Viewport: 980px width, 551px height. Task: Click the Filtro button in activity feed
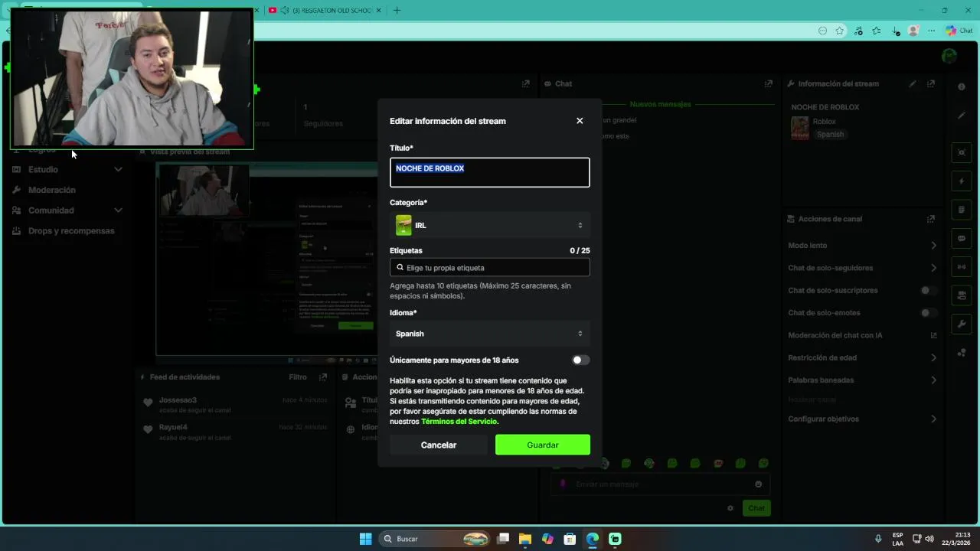(298, 377)
